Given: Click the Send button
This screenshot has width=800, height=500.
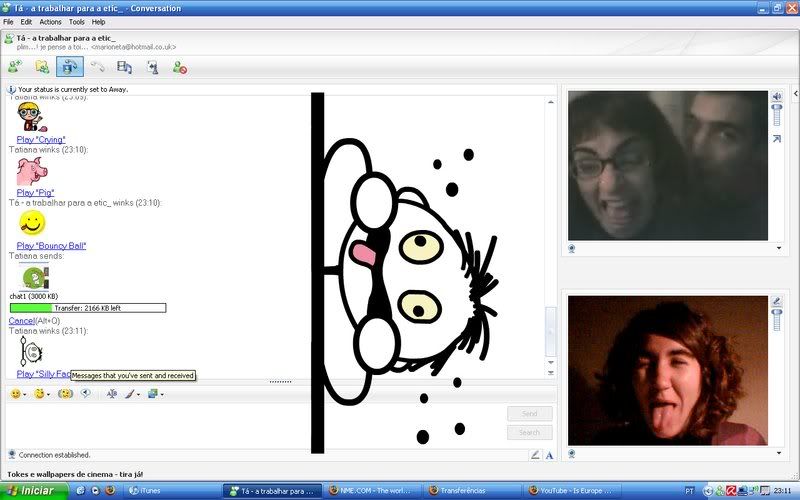Looking at the screenshot, I should (530, 414).
